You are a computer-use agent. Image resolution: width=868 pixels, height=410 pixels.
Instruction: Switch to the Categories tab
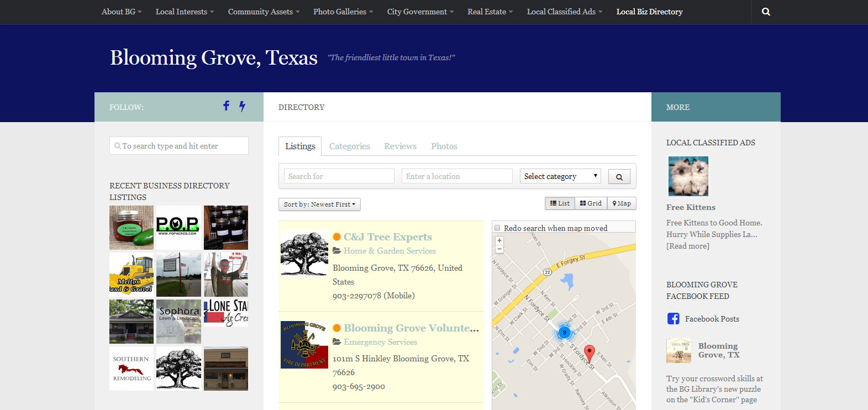pyautogui.click(x=349, y=146)
